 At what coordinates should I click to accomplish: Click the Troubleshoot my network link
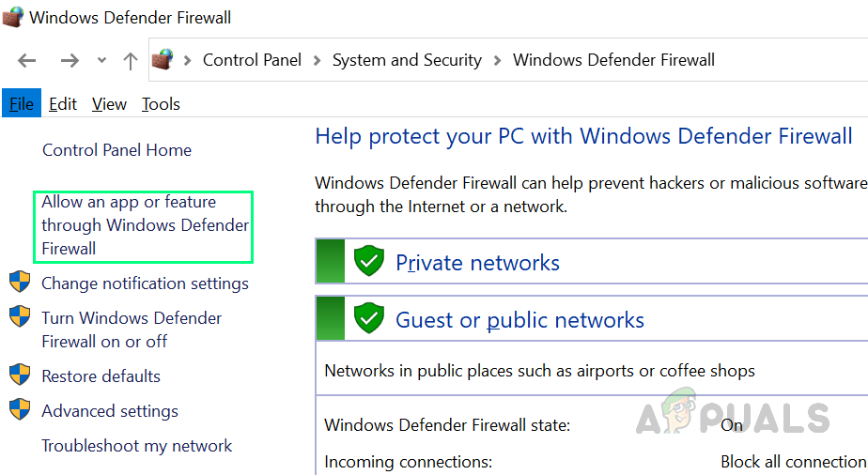tap(137, 446)
